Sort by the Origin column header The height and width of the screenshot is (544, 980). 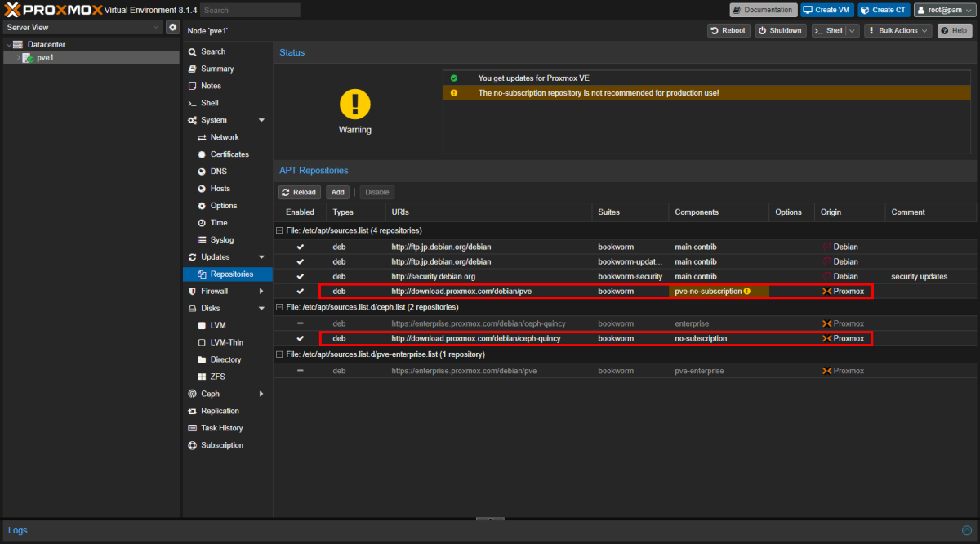click(x=849, y=212)
